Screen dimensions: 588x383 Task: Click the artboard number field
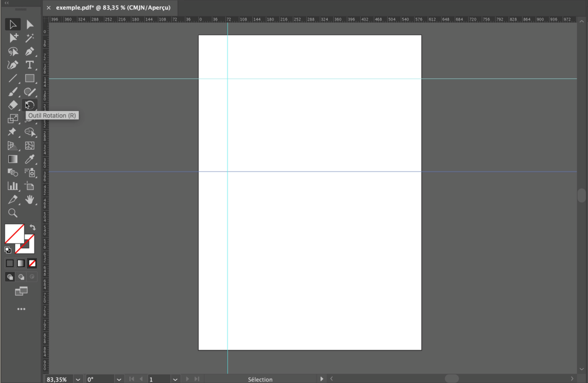[159, 380]
